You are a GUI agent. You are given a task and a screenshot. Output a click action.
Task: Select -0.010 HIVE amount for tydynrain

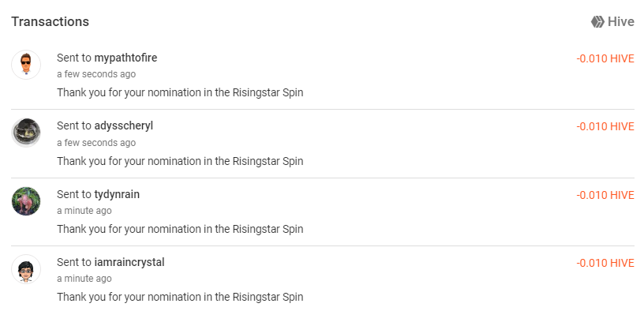pos(605,195)
